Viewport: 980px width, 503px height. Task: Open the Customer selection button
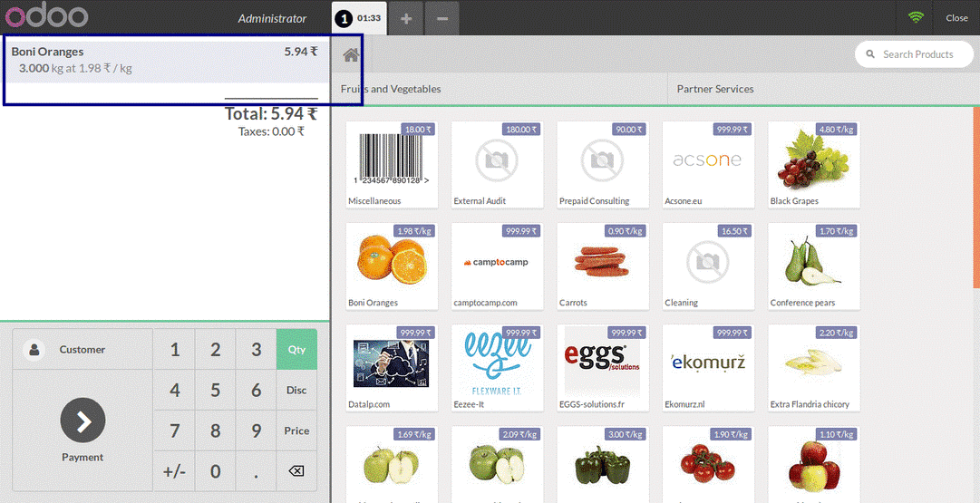[x=82, y=349]
